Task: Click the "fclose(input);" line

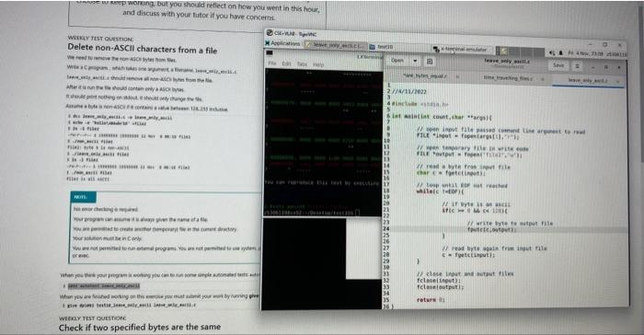Action: 438,281
